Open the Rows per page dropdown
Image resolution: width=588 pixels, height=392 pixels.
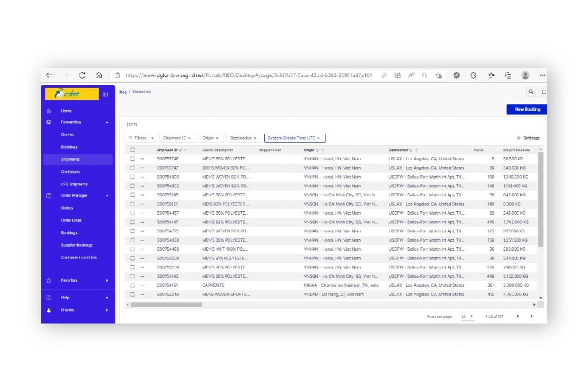pyautogui.click(x=467, y=316)
